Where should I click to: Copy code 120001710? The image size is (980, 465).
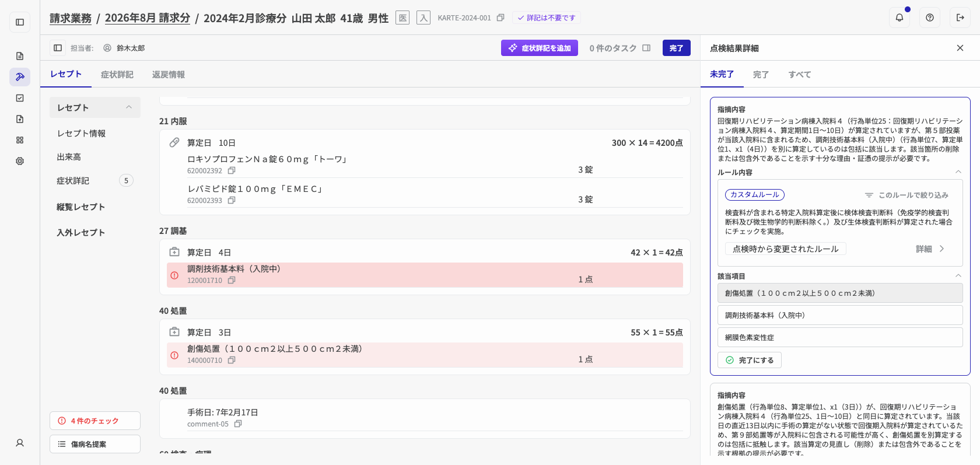point(232,281)
